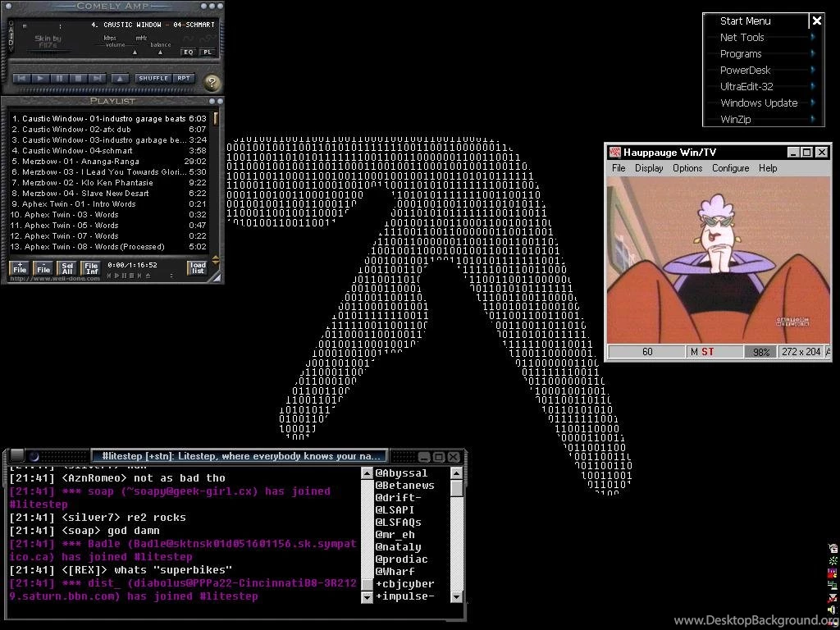This screenshot has height=630, width=840.
Task: Skip to the next track in Comely Amp
Action: 96,79
